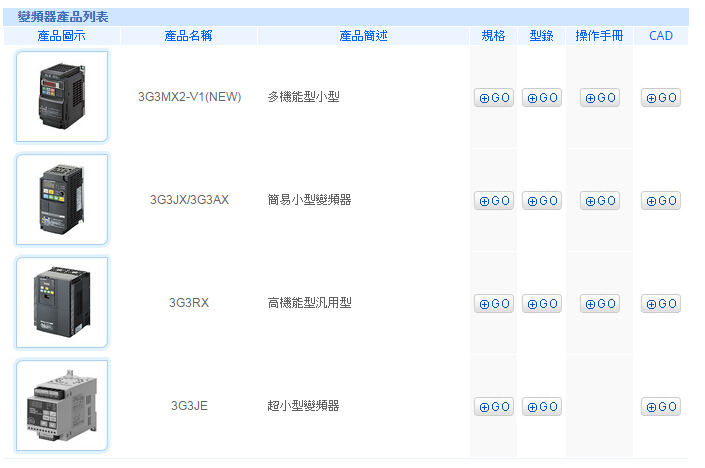Open CAD GO button for 3G3JX/3G3AX
705x468 pixels.
pyautogui.click(x=661, y=201)
